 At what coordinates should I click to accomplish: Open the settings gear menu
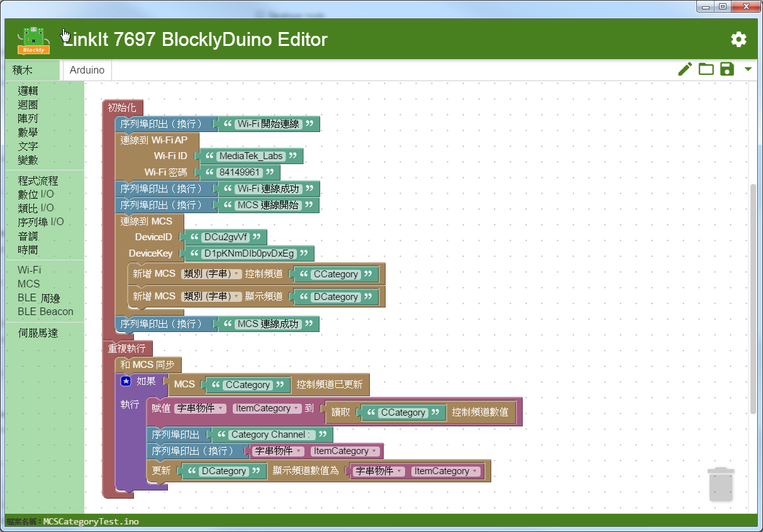point(738,39)
